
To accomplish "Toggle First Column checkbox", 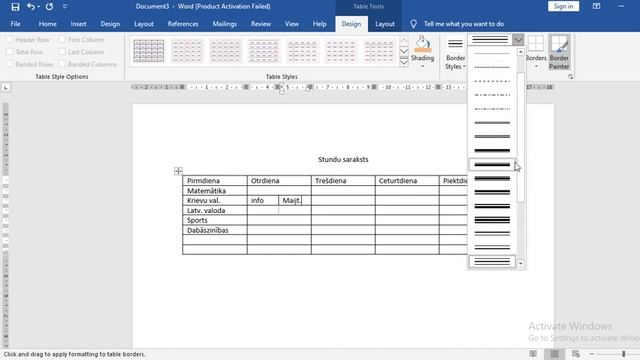I will (x=62, y=40).
